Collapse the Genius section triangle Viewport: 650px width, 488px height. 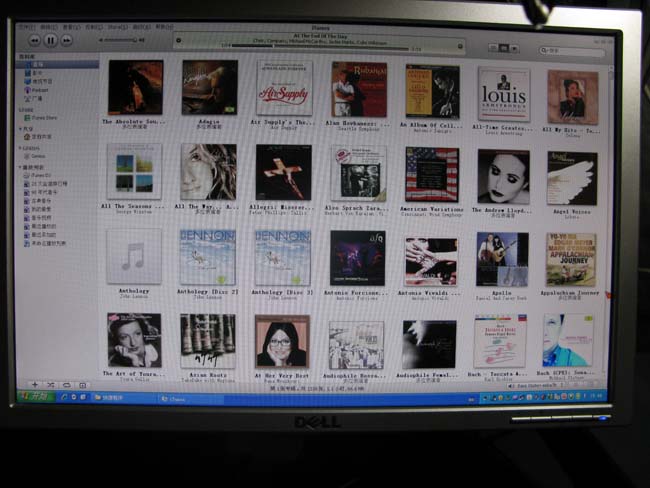(x=20, y=148)
